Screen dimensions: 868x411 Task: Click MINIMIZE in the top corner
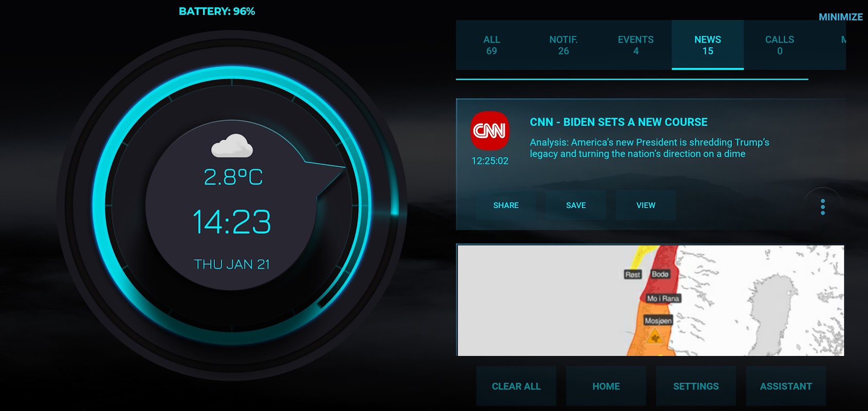(841, 17)
